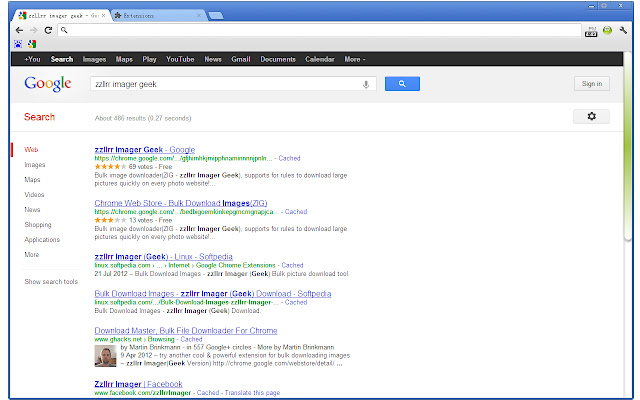The height and width of the screenshot is (400, 640).
Task: Open Chrome Web Store - Bulk Download Images(ZIG) result
Action: point(181,203)
